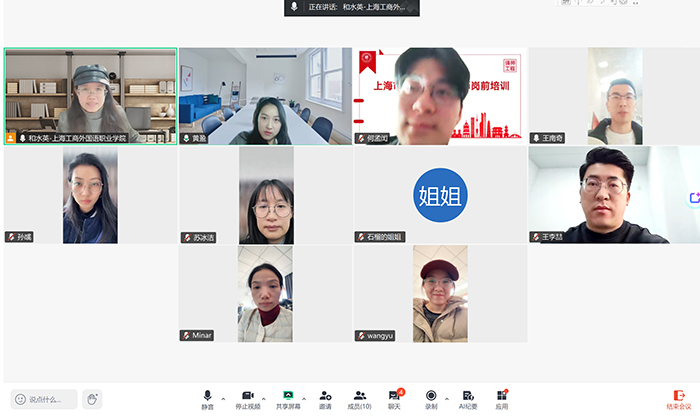Open the share screen (共享屏幕) tool
This screenshot has height=417, width=700.
click(x=288, y=397)
